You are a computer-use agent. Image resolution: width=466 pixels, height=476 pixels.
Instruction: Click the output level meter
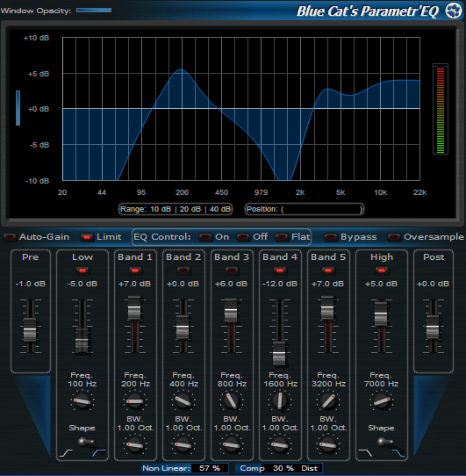(441, 109)
